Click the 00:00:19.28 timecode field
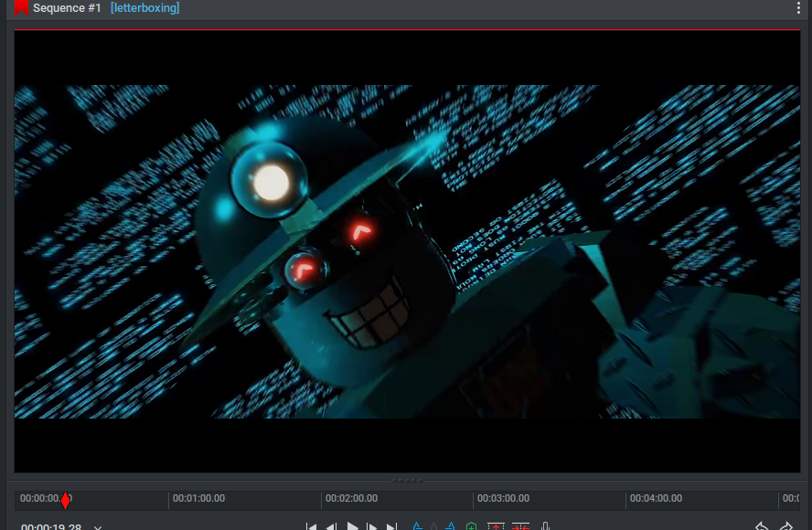 [x=51, y=527]
